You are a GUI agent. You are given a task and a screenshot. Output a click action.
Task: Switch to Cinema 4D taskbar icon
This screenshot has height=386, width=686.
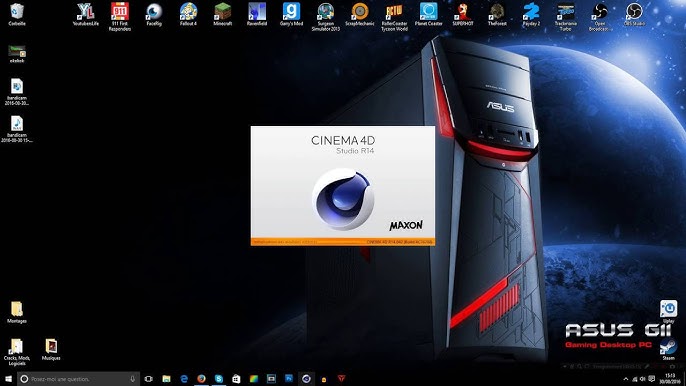(x=306, y=379)
